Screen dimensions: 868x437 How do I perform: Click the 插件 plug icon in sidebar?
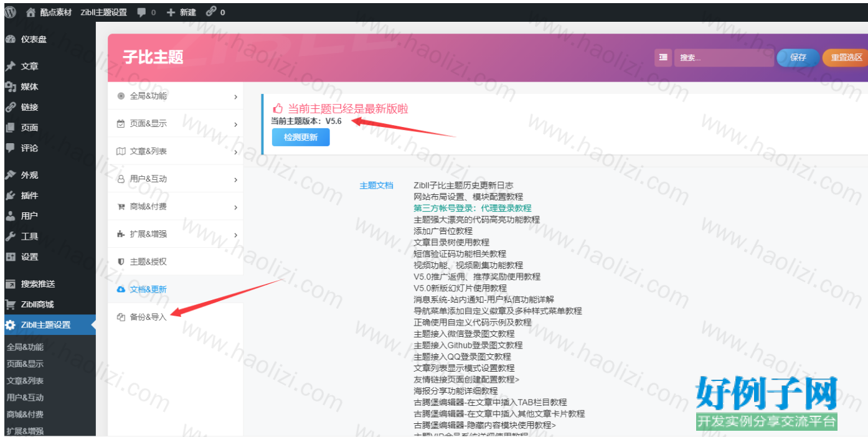click(11, 195)
